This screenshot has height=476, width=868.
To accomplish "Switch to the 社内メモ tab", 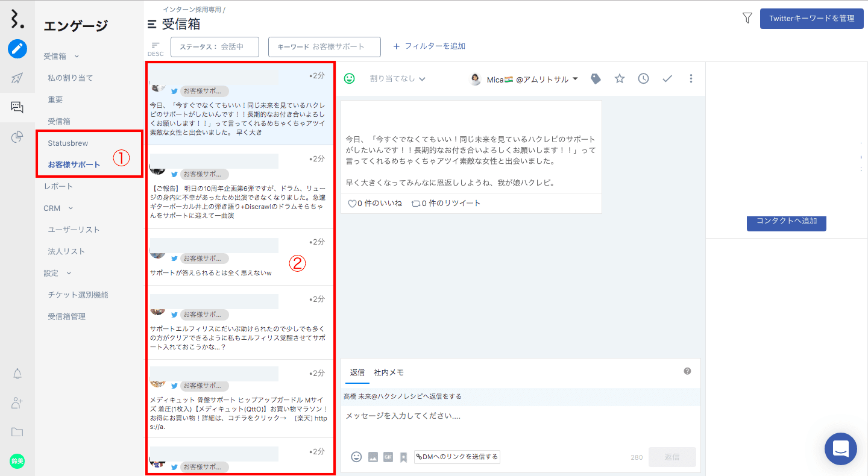I will tap(389, 372).
